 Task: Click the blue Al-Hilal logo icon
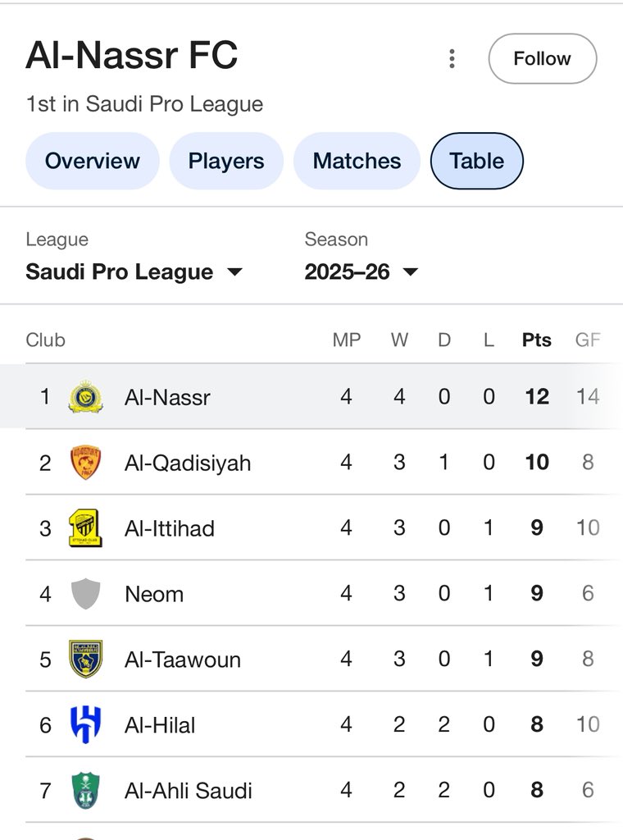click(x=85, y=725)
